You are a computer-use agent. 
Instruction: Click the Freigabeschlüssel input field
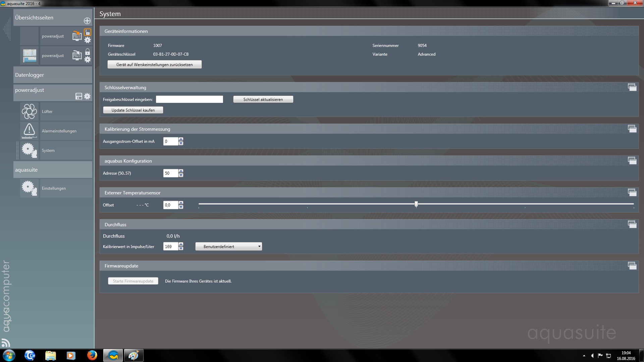[x=189, y=99]
